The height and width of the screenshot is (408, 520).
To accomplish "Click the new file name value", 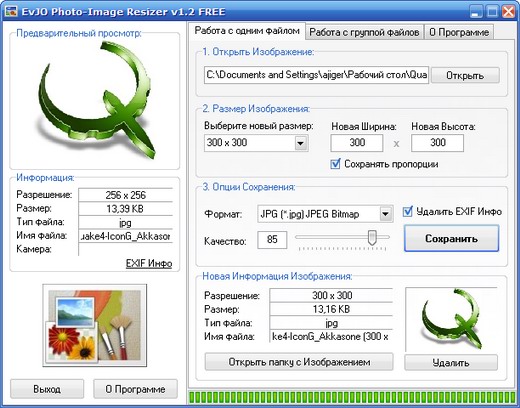I will [331, 337].
